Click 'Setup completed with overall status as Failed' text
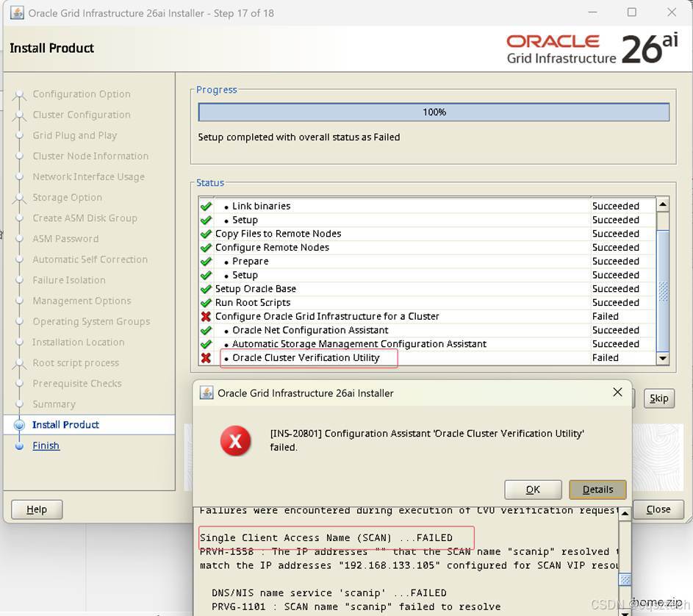693x616 pixels. (x=299, y=137)
